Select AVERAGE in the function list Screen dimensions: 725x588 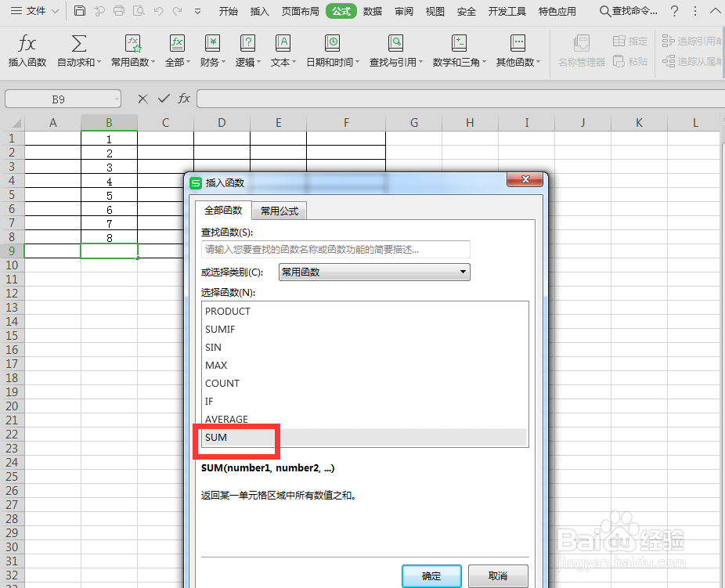[x=365, y=420]
